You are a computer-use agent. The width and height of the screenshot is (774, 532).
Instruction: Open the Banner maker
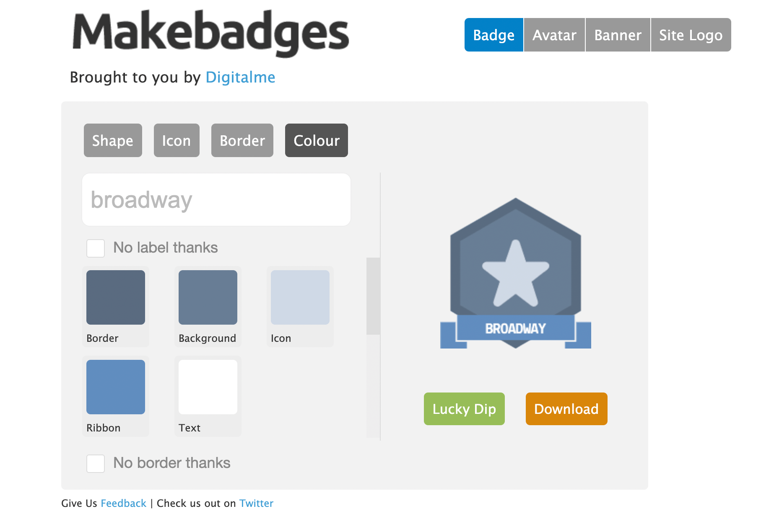pos(618,35)
